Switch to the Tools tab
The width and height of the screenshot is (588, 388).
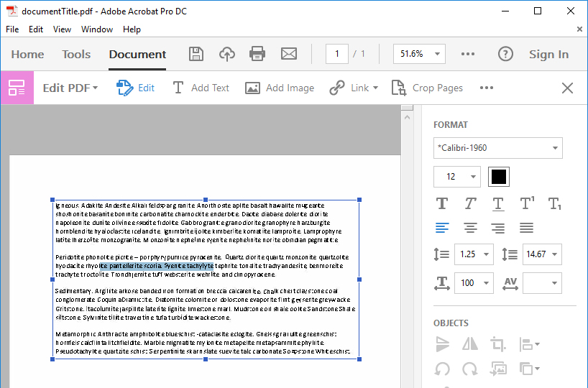pyautogui.click(x=76, y=54)
